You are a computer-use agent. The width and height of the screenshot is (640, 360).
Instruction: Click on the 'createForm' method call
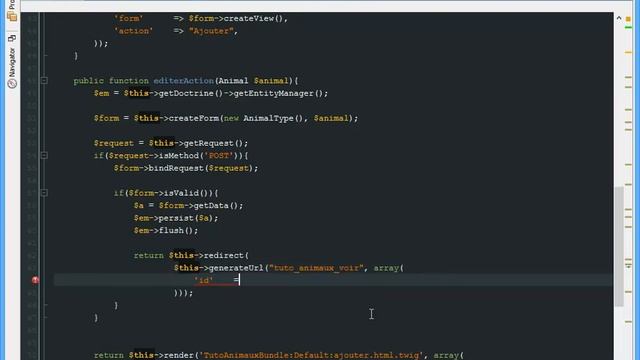tap(193, 118)
